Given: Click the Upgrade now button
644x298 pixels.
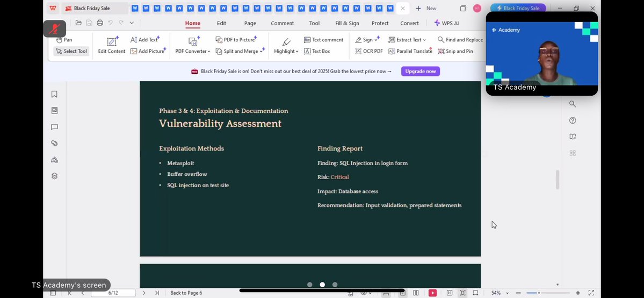Looking at the screenshot, I should pos(421,71).
